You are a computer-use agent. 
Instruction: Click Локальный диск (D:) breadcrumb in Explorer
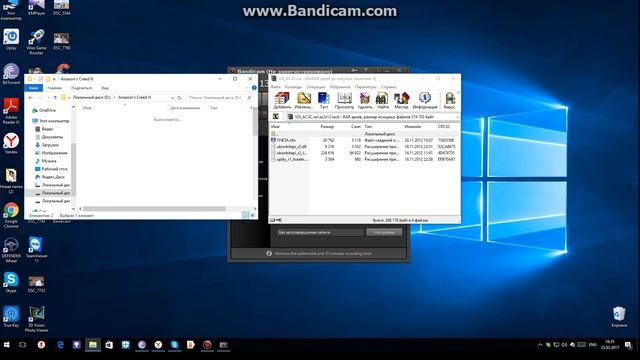click(x=92, y=98)
